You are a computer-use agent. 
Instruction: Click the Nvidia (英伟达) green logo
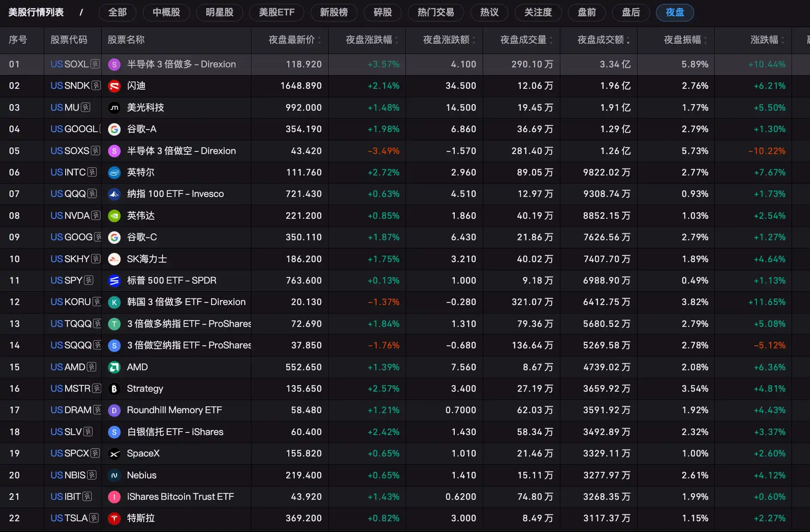point(114,216)
